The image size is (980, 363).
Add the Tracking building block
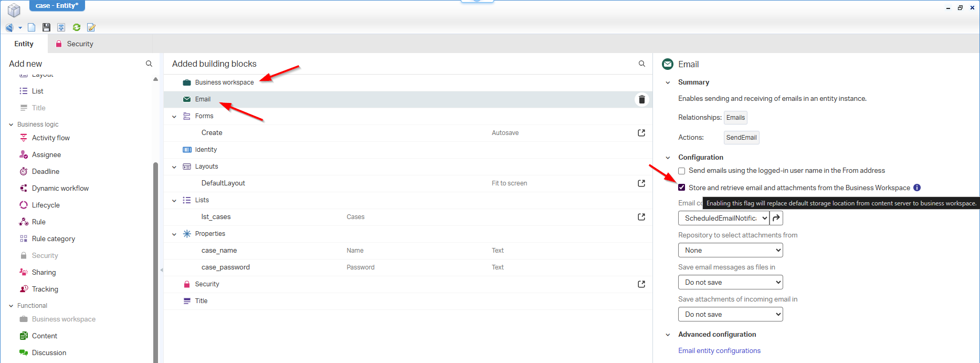(x=45, y=289)
